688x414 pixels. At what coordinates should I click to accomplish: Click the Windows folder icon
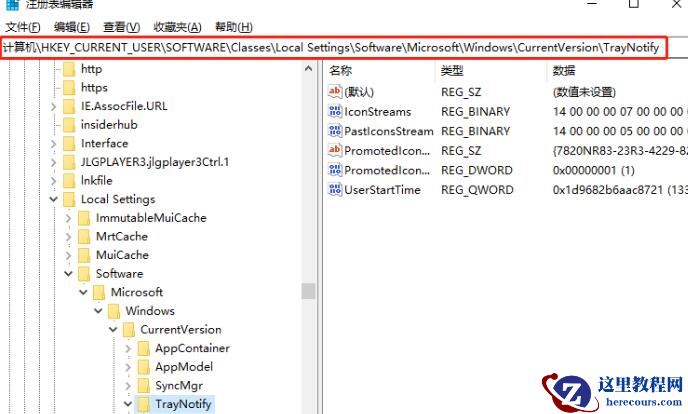[x=114, y=311]
